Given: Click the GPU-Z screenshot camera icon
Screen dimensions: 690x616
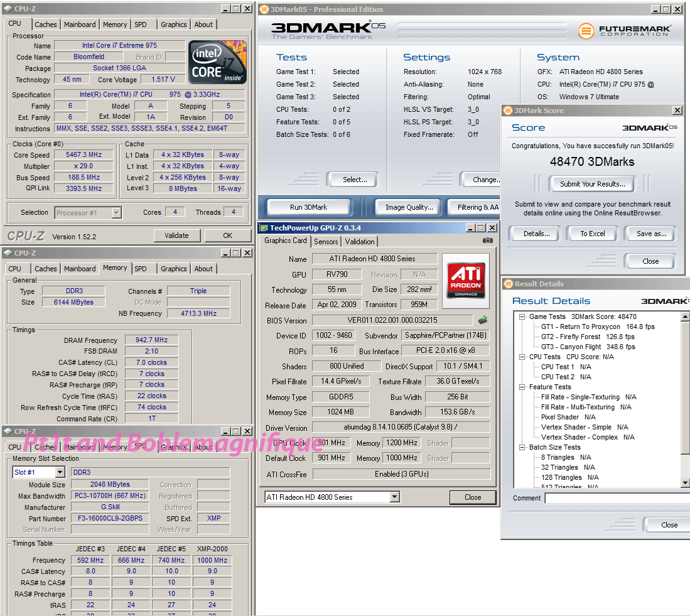Looking at the screenshot, I should click(x=488, y=240).
